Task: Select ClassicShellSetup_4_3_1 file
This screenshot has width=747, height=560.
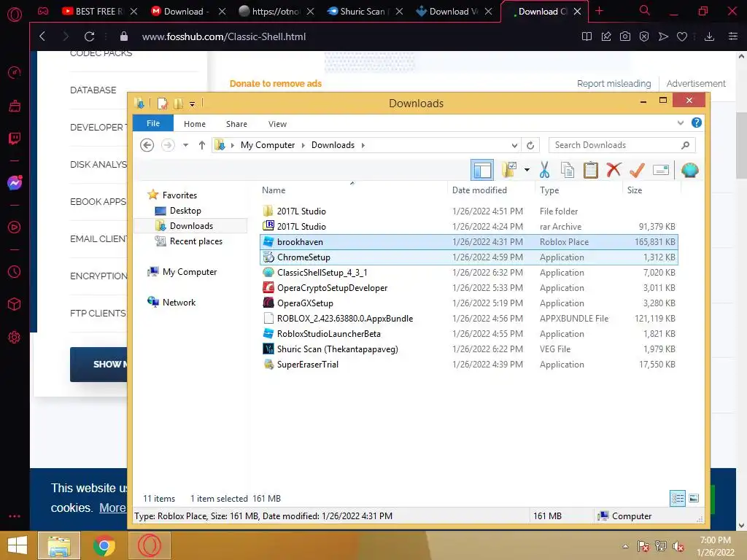Action: pyautogui.click(x=469, y=273)
